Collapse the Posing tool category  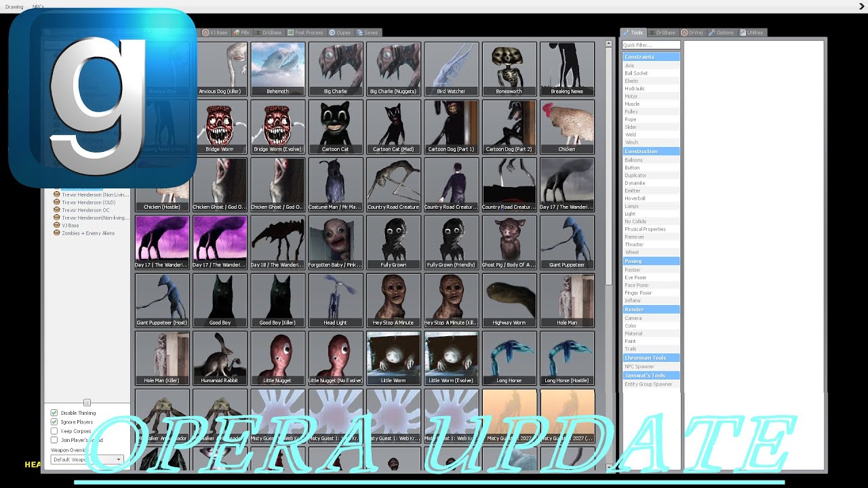click(651, 261)
